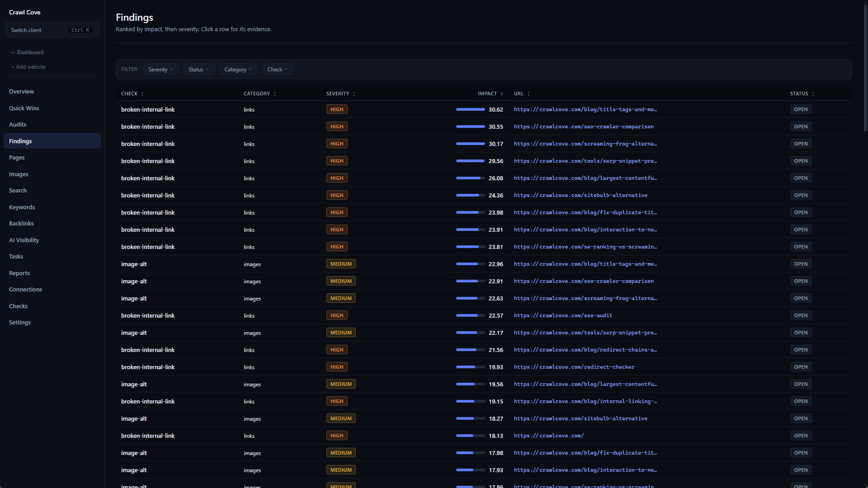Sort by the CATEGORY column arrow icon
Image resolution: width=868 pixels, height=488 pixels.
tap(274, 94)
